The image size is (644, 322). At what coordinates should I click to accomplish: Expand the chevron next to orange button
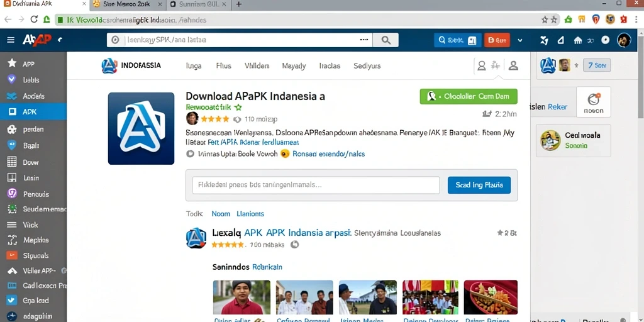click(x=520, y=40)
